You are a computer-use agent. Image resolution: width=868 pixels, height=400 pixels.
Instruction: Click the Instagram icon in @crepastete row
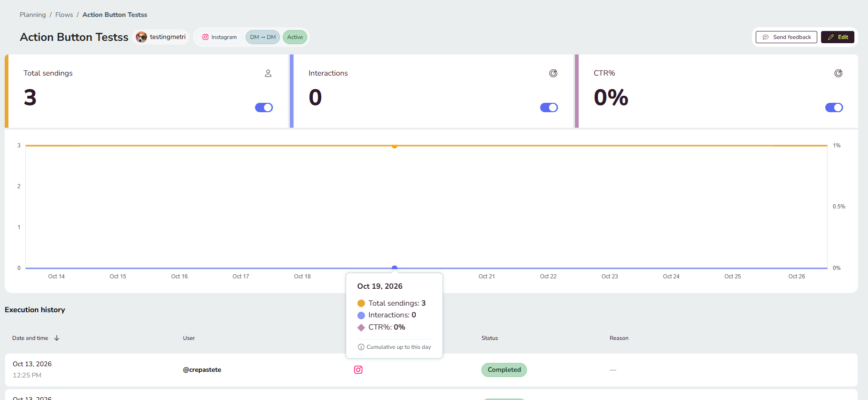coord(358,370)
